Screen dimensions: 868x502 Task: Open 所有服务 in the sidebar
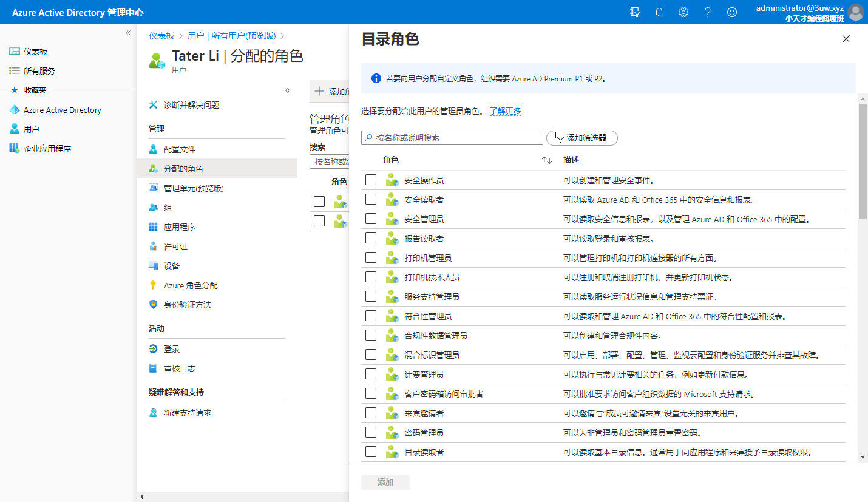(x=68, y=71)
